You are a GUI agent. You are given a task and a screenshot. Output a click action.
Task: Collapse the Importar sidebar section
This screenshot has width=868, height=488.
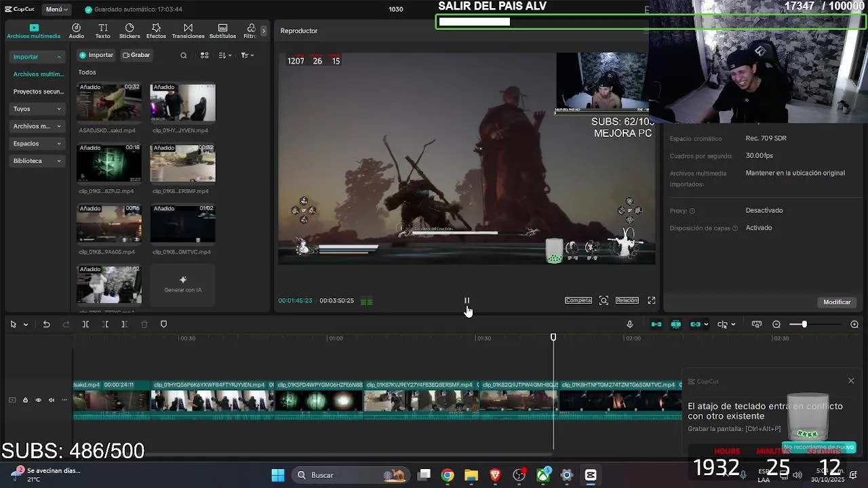37,57
